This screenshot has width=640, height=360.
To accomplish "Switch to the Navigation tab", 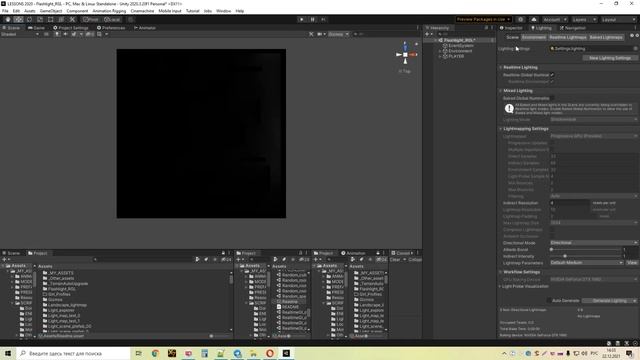I will coord(573,28).
